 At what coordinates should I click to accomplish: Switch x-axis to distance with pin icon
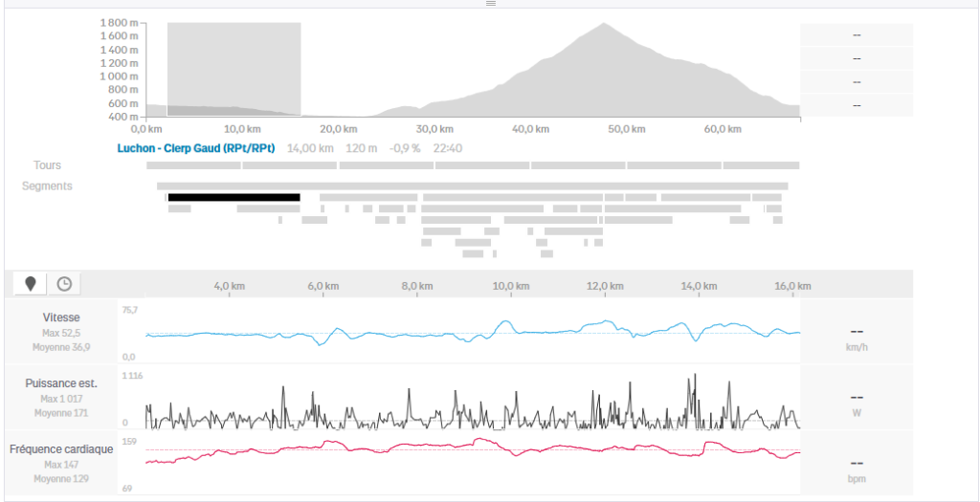pyautogui.click(x=31, y=284)
